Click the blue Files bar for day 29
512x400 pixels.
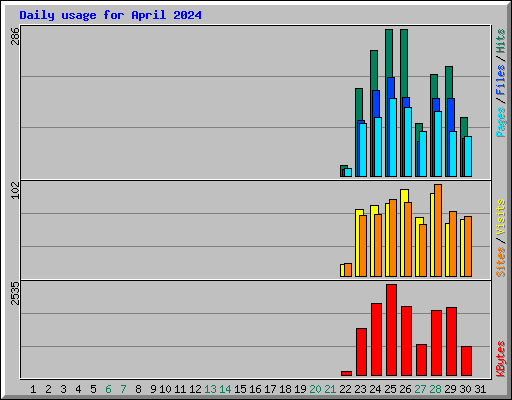[x=451, y=115]
